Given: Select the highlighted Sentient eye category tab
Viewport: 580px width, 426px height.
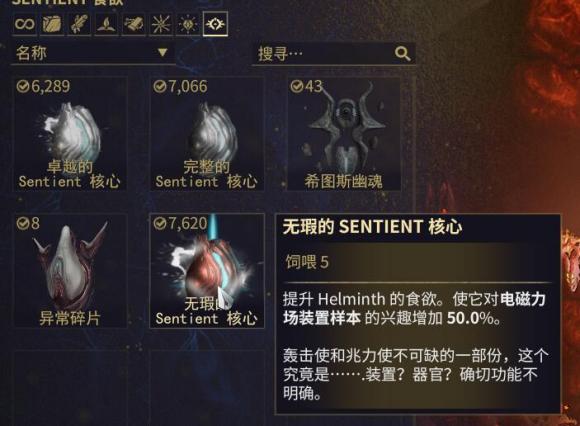Looking at the screenshot, I should coord(215,24).
